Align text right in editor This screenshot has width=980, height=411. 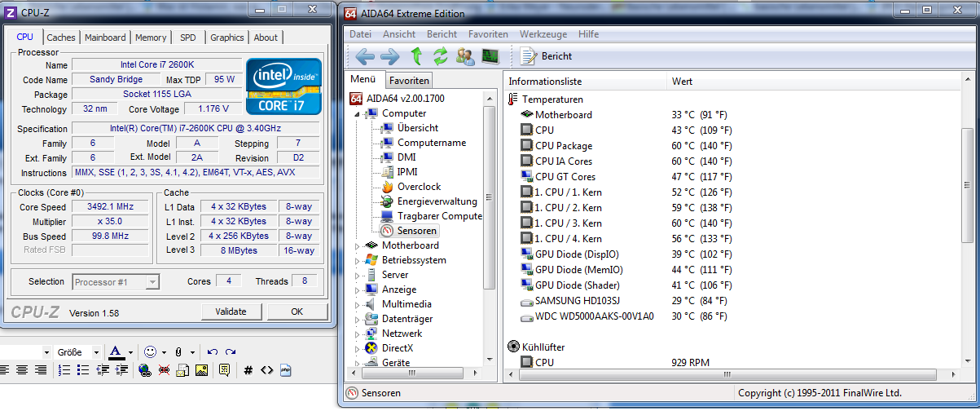coord(40,369)
